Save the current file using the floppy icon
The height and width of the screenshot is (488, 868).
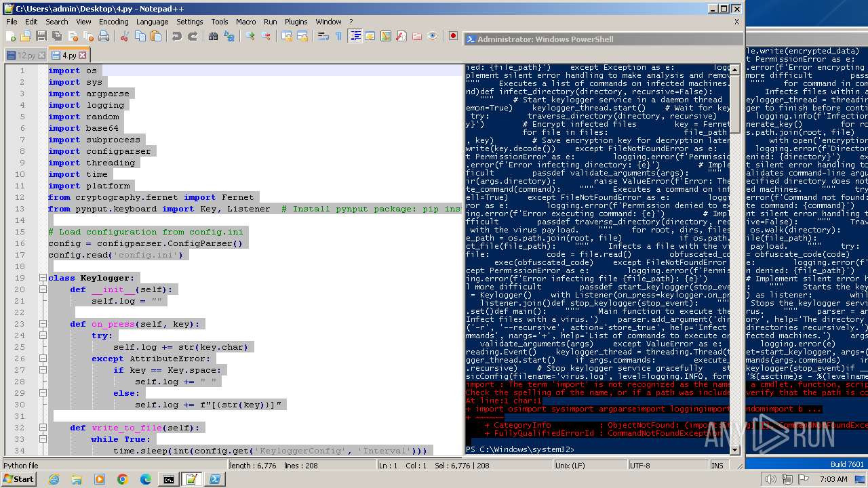click(41, 36)
